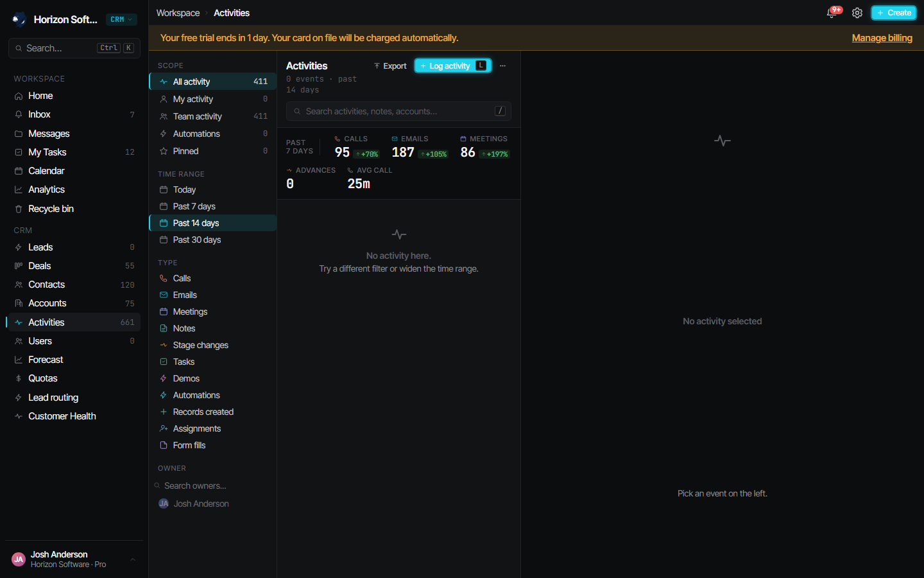924x578 pixels.
Task: Open the Manage billing link
Action: 882,38
